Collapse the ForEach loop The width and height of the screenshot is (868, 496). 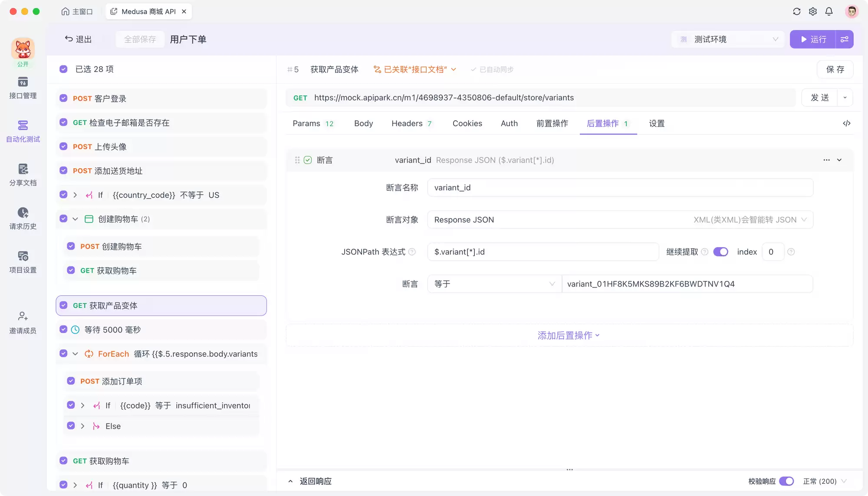coord(75,354)
